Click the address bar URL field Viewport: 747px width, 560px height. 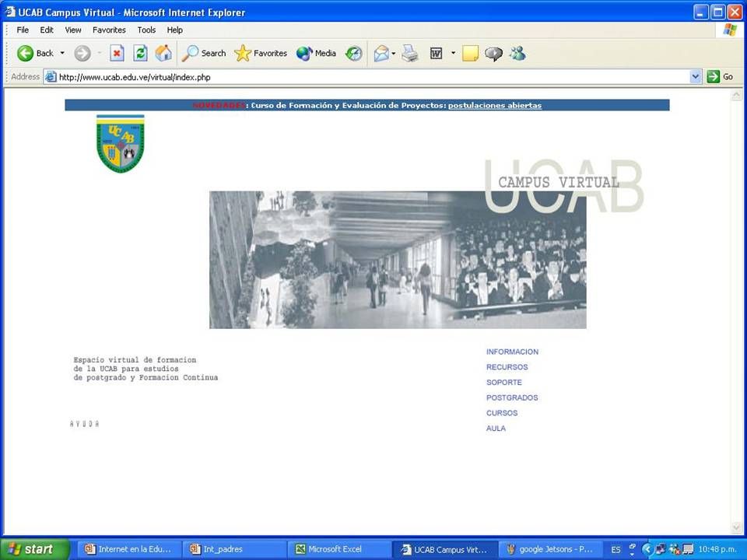pos(373,77)
